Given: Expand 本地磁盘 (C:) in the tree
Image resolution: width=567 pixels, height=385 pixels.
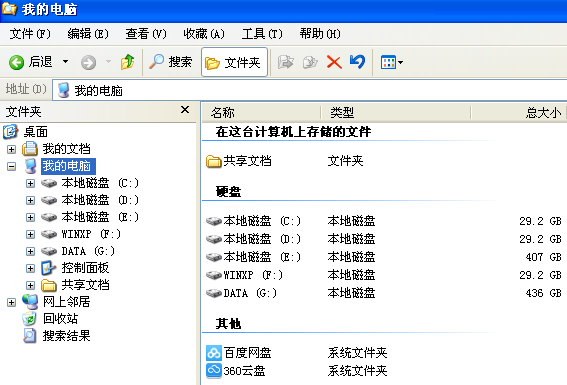Looking at the screenshot, I should [30, 184].
